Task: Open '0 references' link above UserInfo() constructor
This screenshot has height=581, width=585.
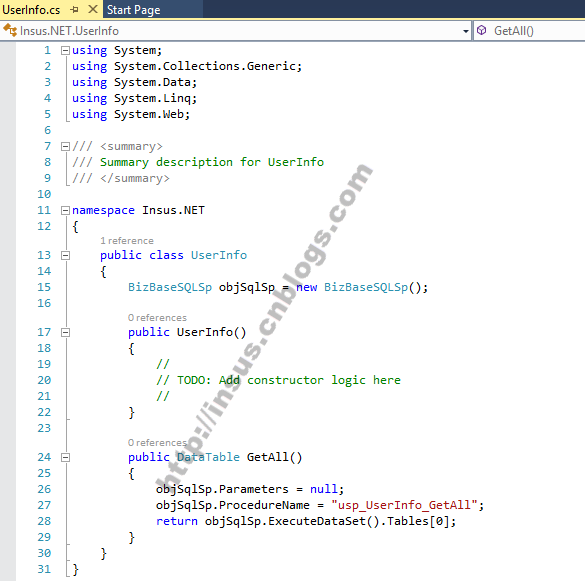Action: [x=157, y=318]
